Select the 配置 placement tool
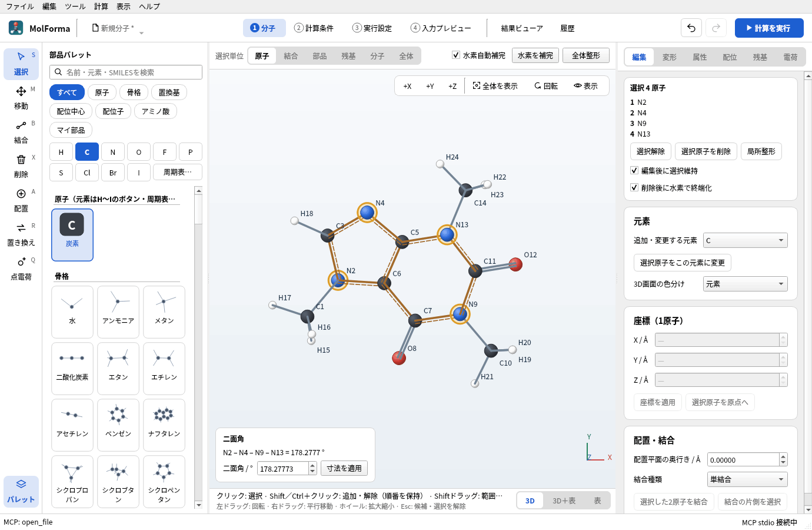This screenshot has height=530, width=812. 21,200
